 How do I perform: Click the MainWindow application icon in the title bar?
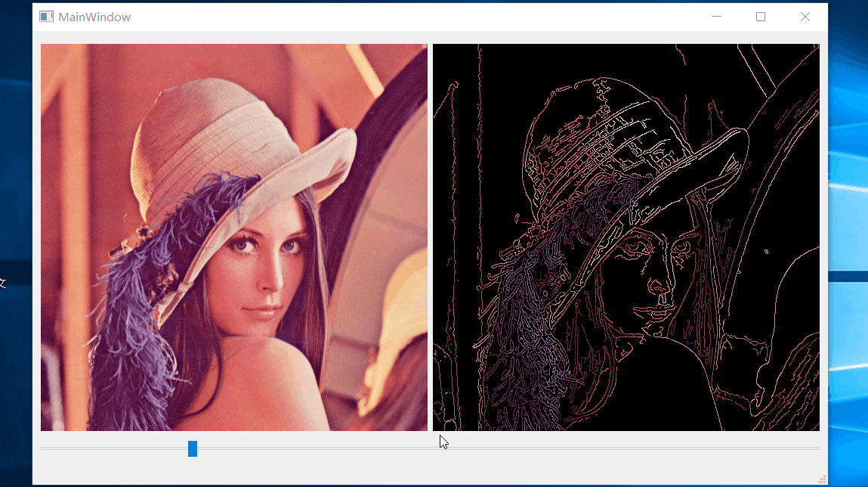pos(46,16)
